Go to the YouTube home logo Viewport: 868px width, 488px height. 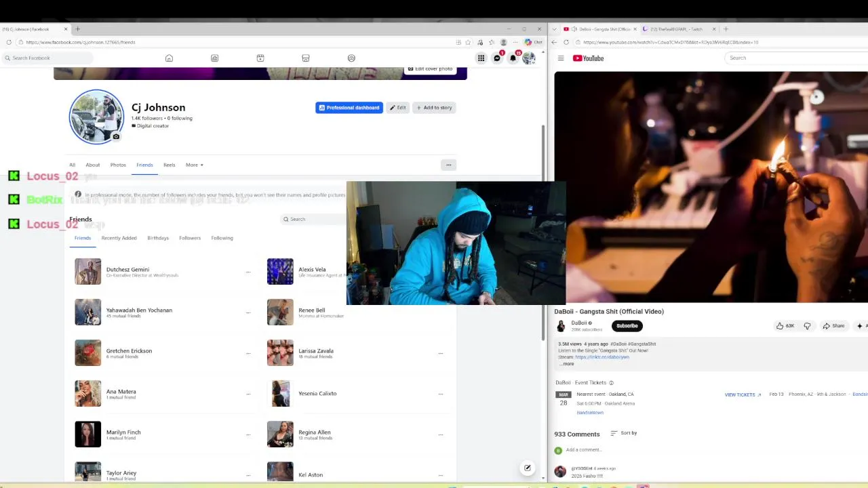pyautogui.click(x=589, y=58)
